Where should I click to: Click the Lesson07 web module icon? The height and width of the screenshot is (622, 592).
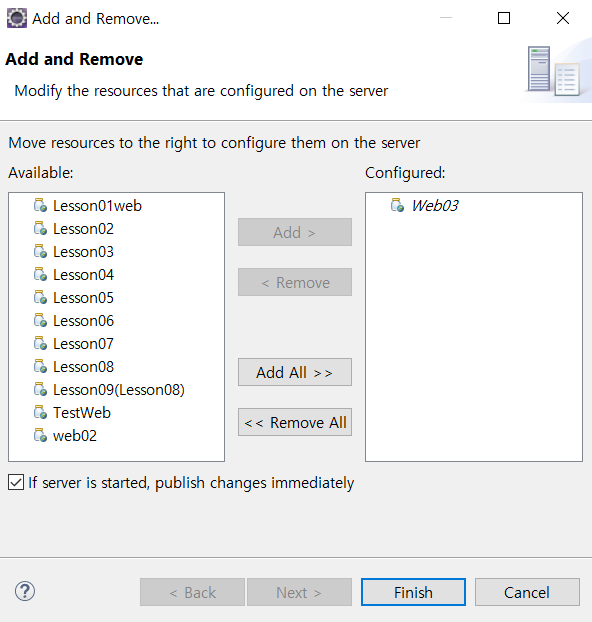(x=40, y=344)
